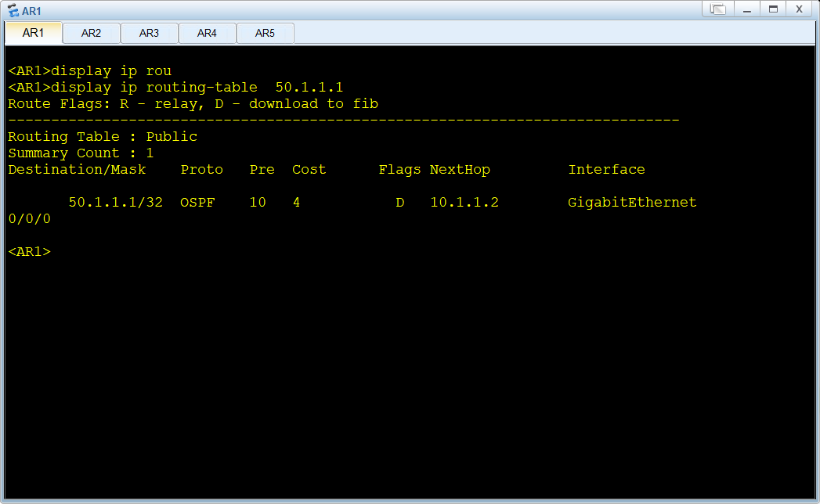Image resolution: width=820 pixels, height=504 pixels.
Task: Click the 'Destination/Mask' column header
Action: pyautogui.click(x=77, y=170)
